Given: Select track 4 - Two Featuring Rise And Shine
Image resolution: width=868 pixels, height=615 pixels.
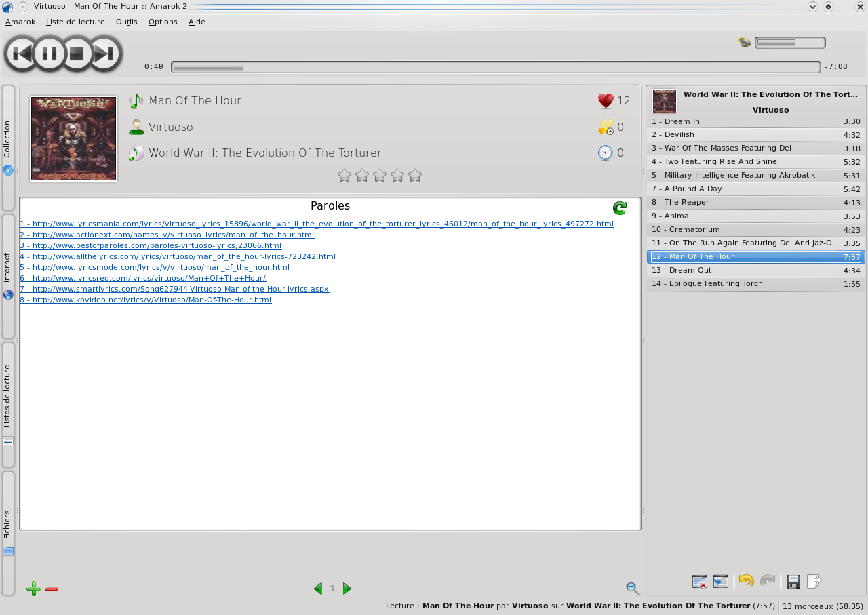Looking at the screenshot, I should (755, 162).
